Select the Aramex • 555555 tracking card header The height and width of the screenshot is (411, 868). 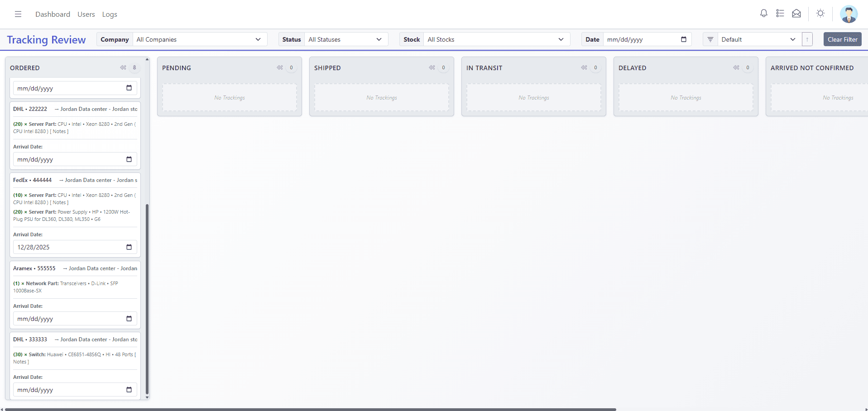[75, 268]
